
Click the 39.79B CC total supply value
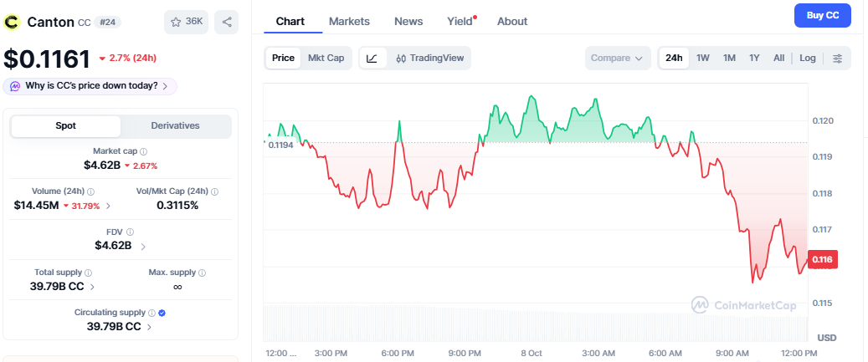click(57, 286)
